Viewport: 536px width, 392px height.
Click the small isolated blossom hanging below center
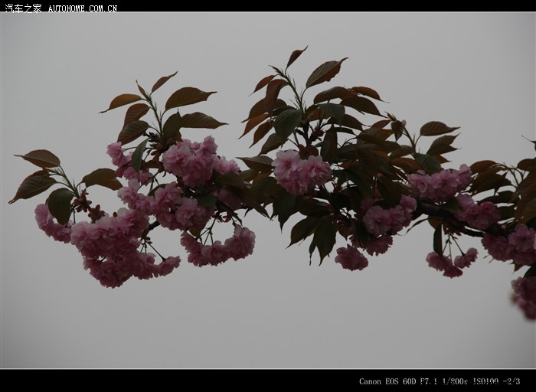coord(351,258)
